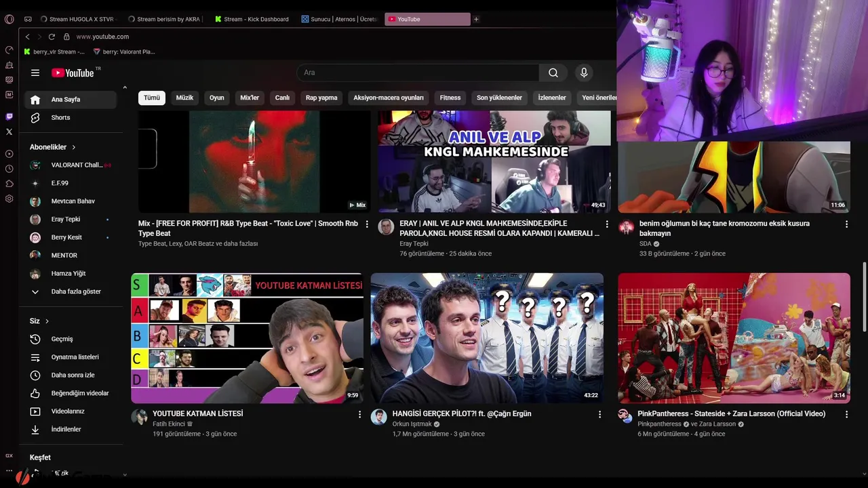Open options menu for YOUTUBE KATMAN LİSTESİ
Viewport: 868px width, 488px height.
click(x=359, y=414)
